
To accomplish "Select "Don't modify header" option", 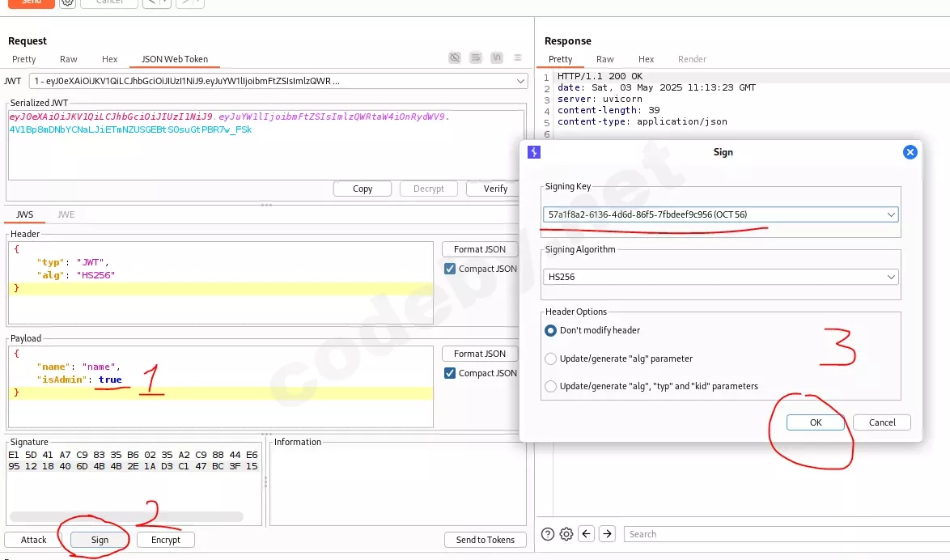I will pyautogui.click(x=551, y=330).
